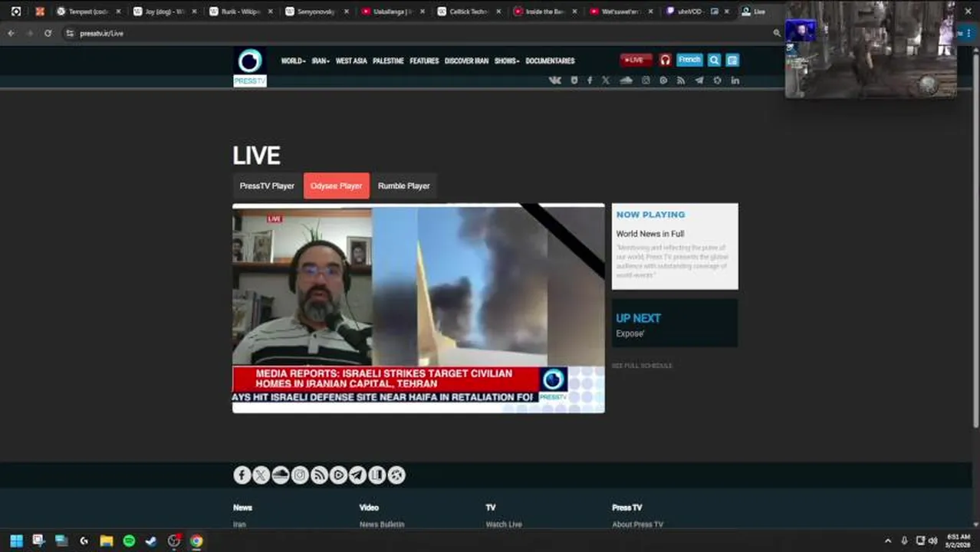Click the header RSS feed icon
This screenshot has width=980, height=552.
pos(681,80)
